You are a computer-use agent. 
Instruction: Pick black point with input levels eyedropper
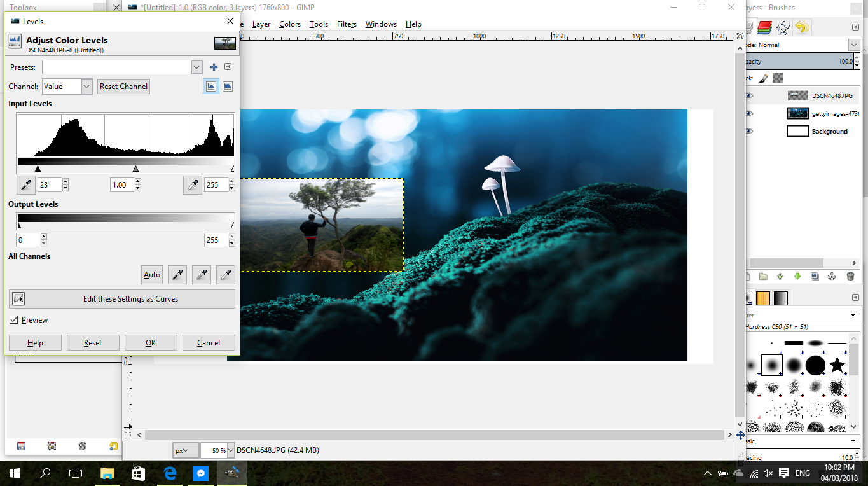tap(26, 185)
